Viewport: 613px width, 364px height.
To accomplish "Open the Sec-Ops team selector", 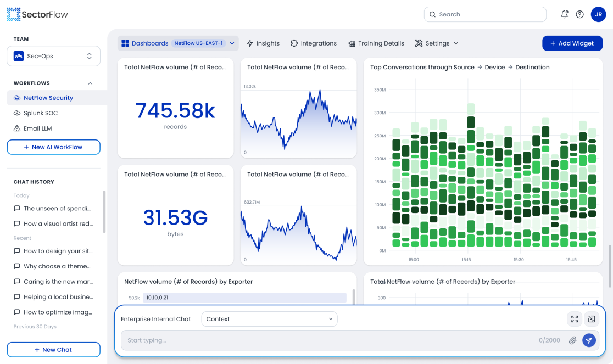I will point(53,55).
